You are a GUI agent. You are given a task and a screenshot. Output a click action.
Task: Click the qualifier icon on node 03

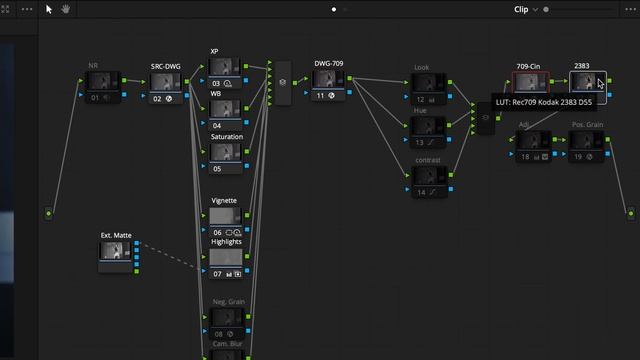pyautogui.click(x=227, y=84)
